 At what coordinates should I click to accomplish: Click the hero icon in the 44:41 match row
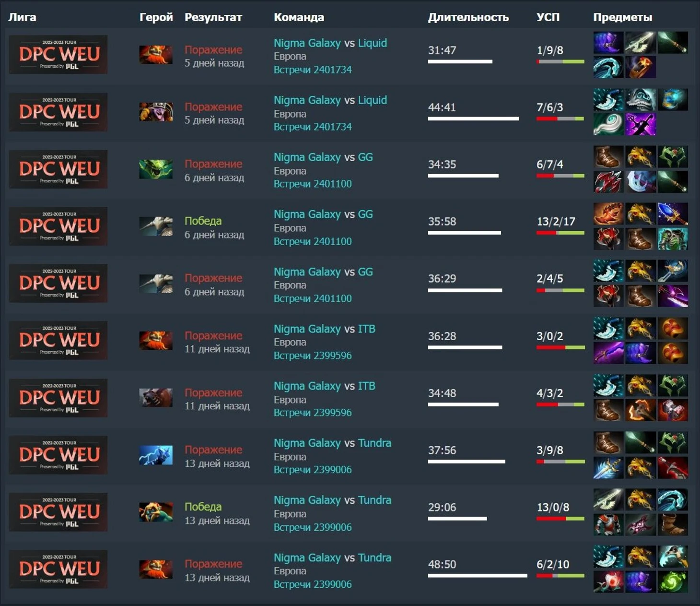pos(156,112)
